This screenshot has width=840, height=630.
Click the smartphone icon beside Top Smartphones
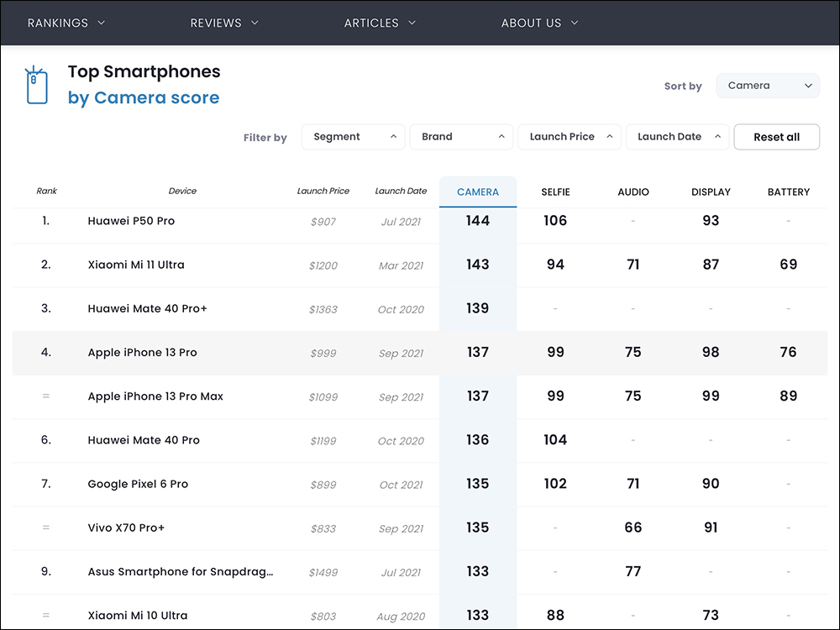coord(37,86)
